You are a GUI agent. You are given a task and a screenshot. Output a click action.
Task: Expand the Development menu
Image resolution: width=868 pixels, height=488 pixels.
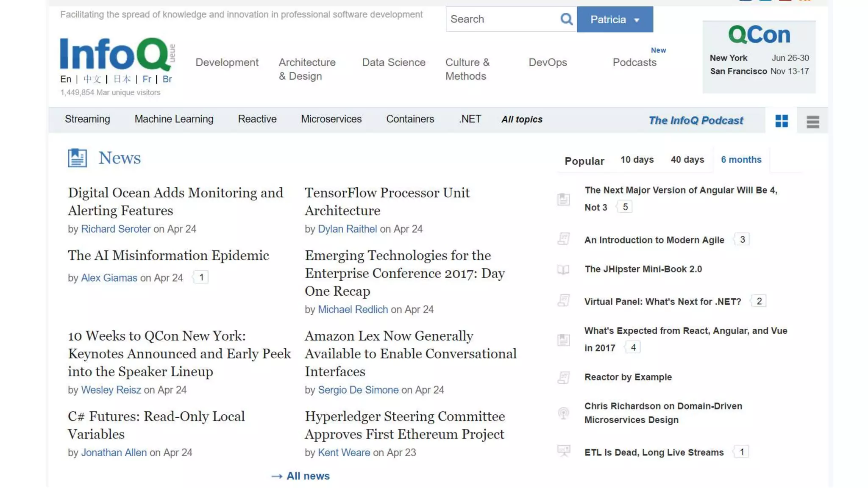click(x=227, y=62)
